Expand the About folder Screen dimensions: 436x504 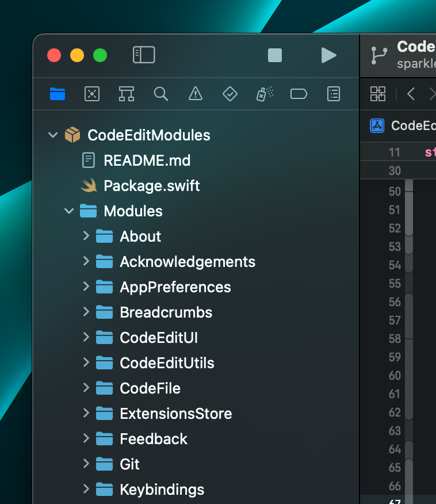pyautogui.click(x=85, y=236)
